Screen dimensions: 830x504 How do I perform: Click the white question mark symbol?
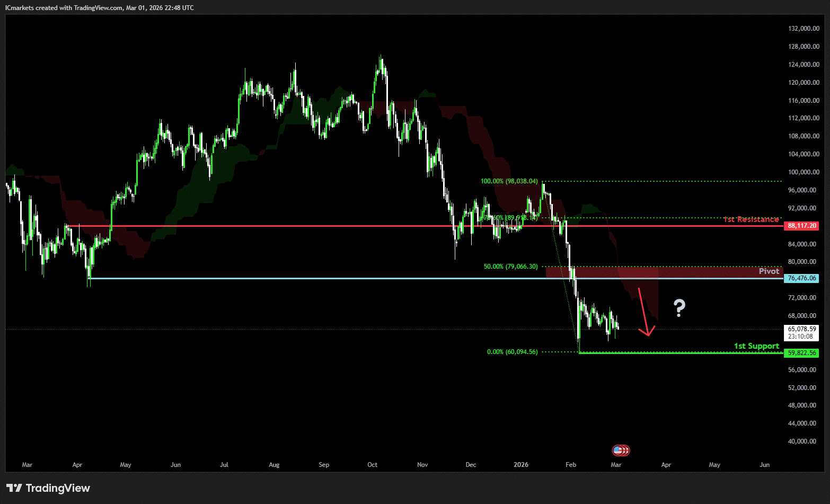[x=679, y=308]
